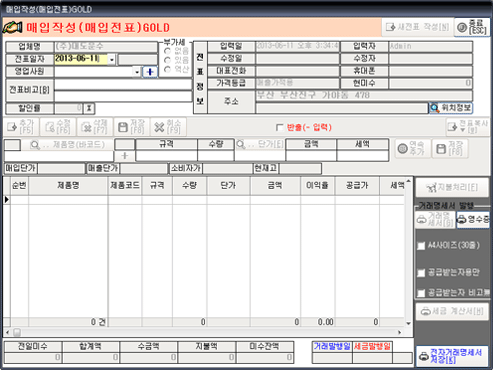Click the 위치정보 location search button
493x370 pixels.
[x=451, y=108]
